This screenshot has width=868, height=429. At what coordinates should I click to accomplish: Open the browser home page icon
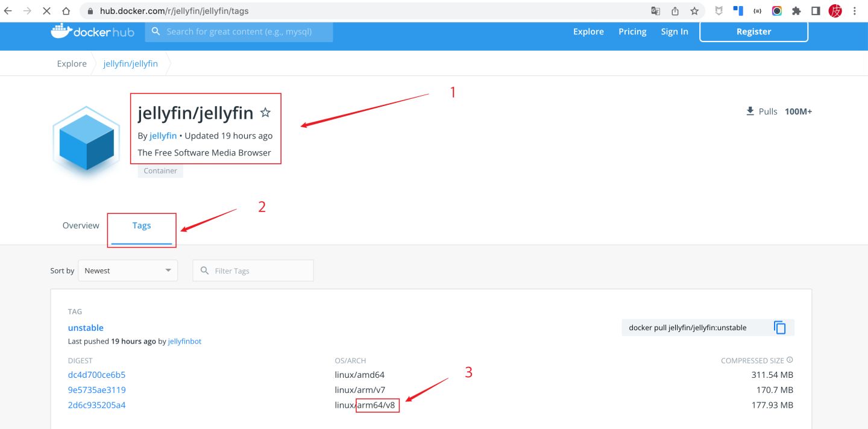66,11
